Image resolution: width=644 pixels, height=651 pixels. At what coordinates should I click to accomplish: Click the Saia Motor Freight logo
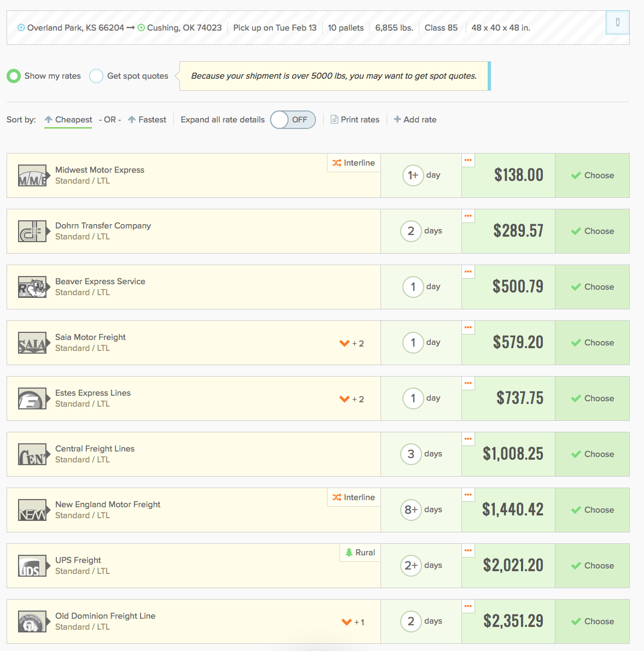[32, 343]
